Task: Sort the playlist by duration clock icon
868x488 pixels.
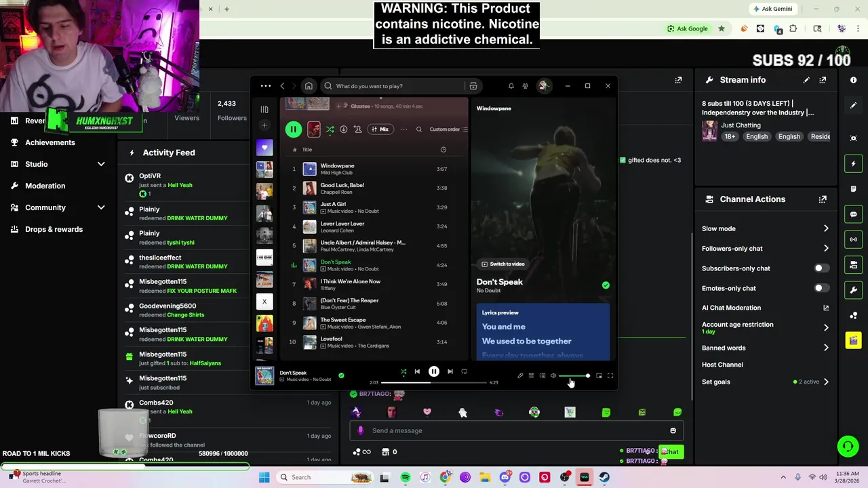Action: point(443,150)
